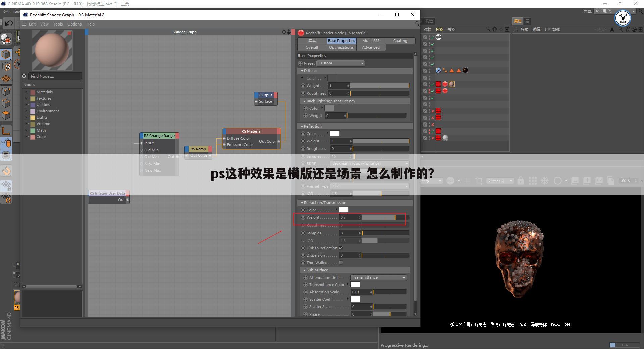
Task: Expand the Materials node category
Action: 26,92
